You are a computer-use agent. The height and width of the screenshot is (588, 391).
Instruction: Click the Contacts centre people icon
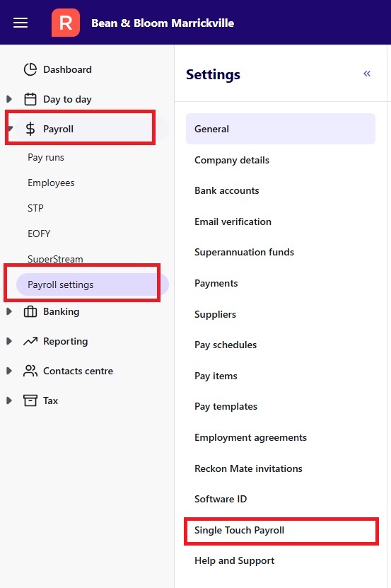[x=30, y=371]
